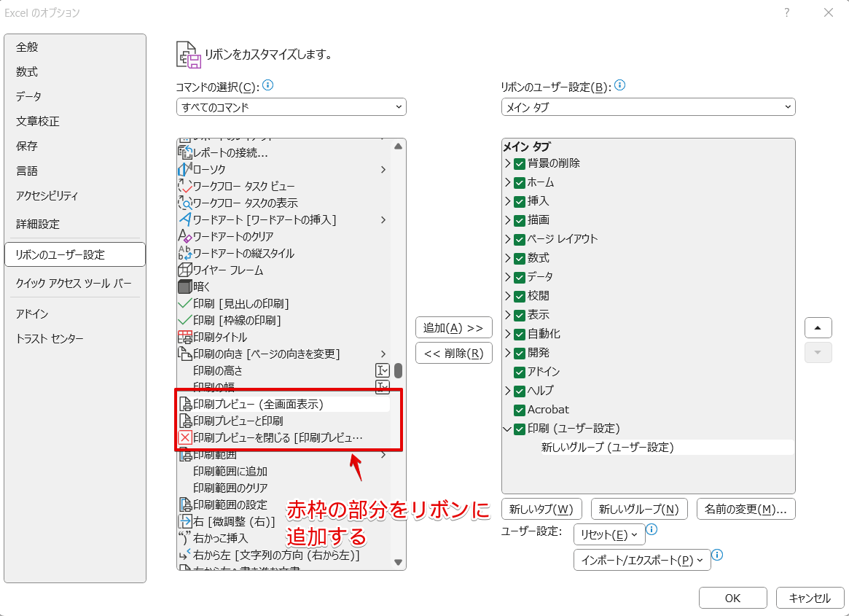Viewport: 849px width, 616px height.
Task: Collapse the 印刷 (ユーザー設定) tab entry
Action: click(x=508, y=429)
